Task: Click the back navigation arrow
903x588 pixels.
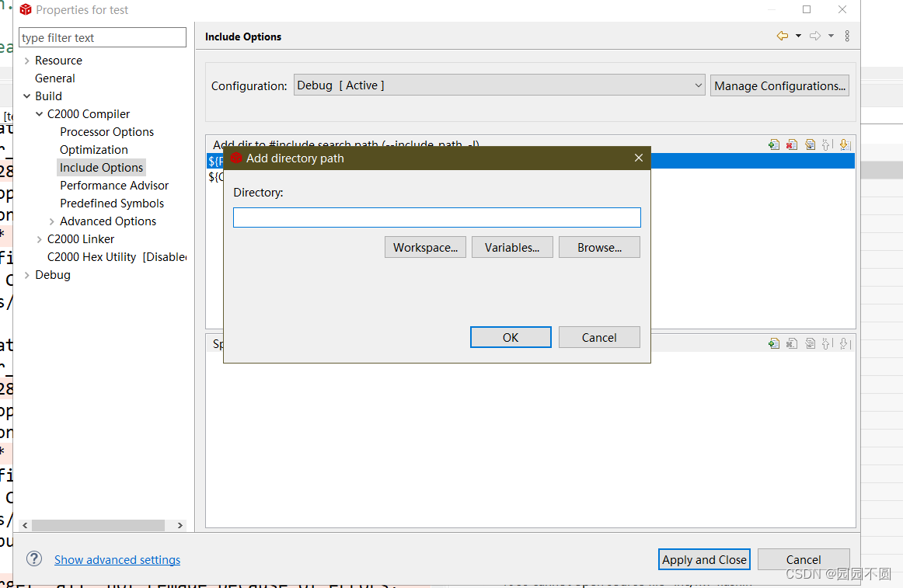Action: point(781,36)
